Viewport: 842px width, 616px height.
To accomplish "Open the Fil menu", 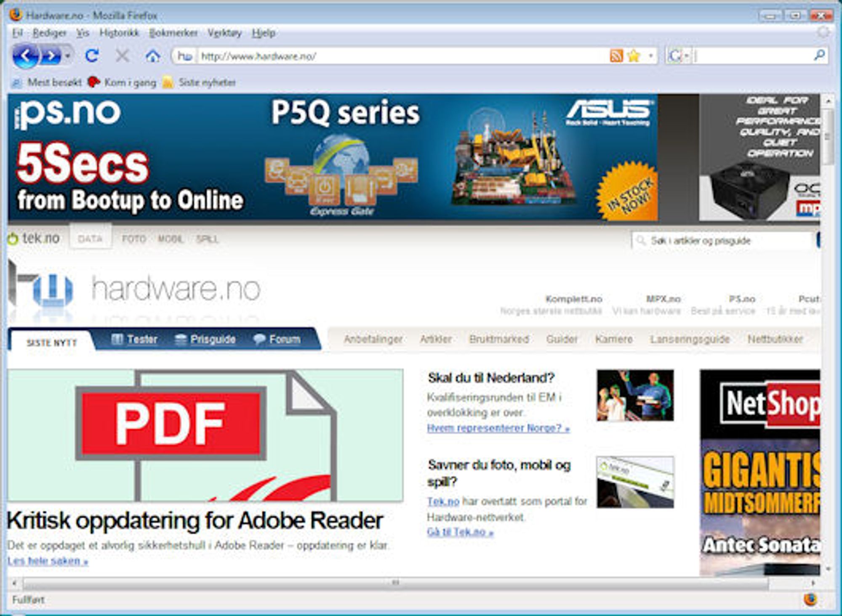I will (x=17, y=33).
